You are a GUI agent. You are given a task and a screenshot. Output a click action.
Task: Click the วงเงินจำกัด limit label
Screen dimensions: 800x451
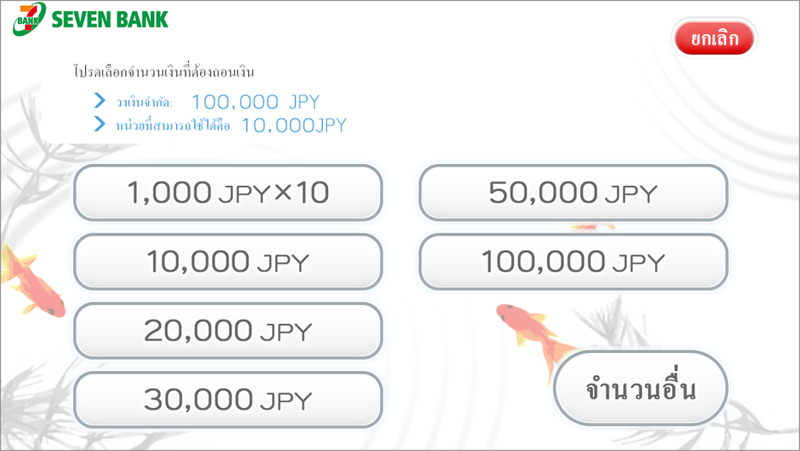144,103
